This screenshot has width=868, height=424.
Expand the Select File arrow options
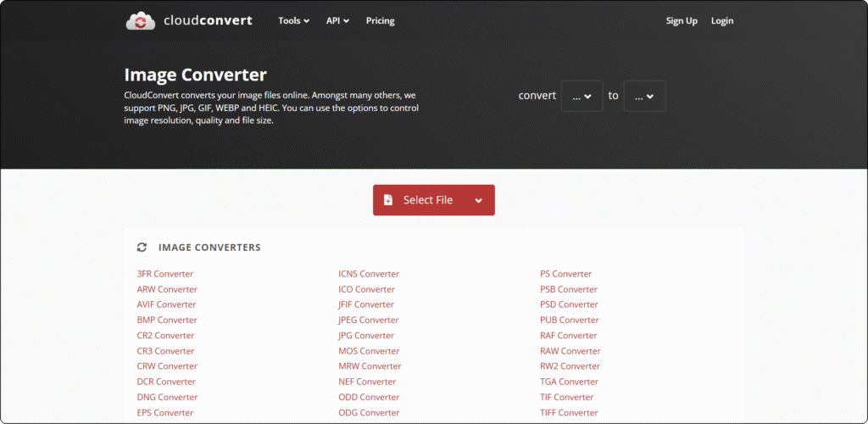click(478, 200)
